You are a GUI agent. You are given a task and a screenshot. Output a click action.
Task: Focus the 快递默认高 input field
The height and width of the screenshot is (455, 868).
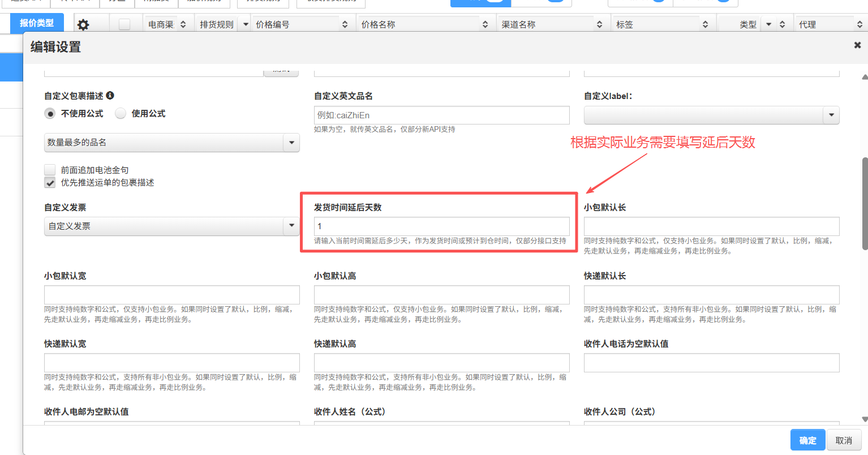coord(442,363)
